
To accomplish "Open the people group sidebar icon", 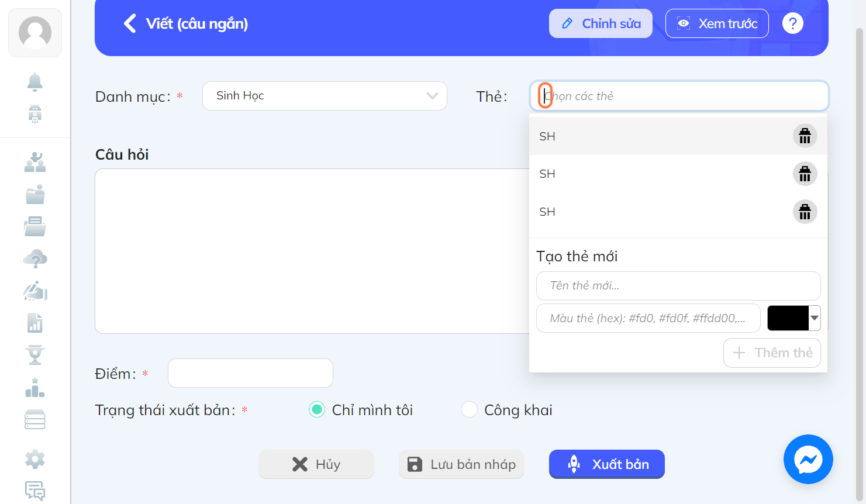I will coord(35,162).
